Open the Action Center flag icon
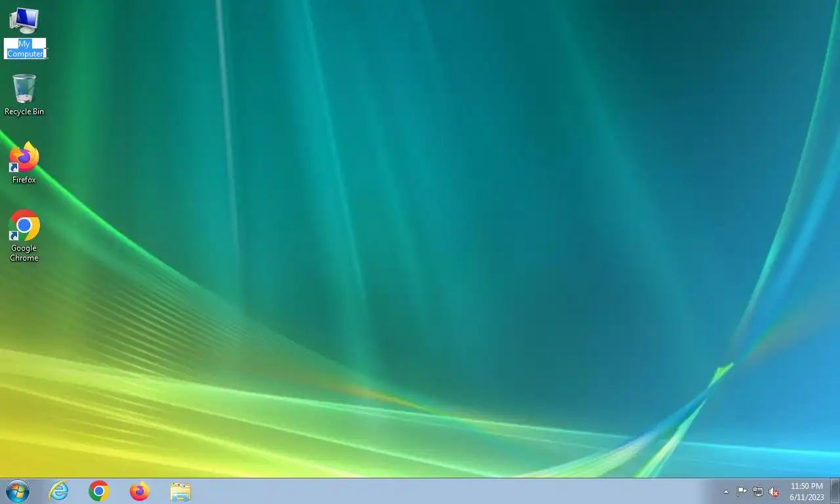Image resolution: width=840 pixels, height=504 pixels. pyautogui.click(x=742, y=492)
